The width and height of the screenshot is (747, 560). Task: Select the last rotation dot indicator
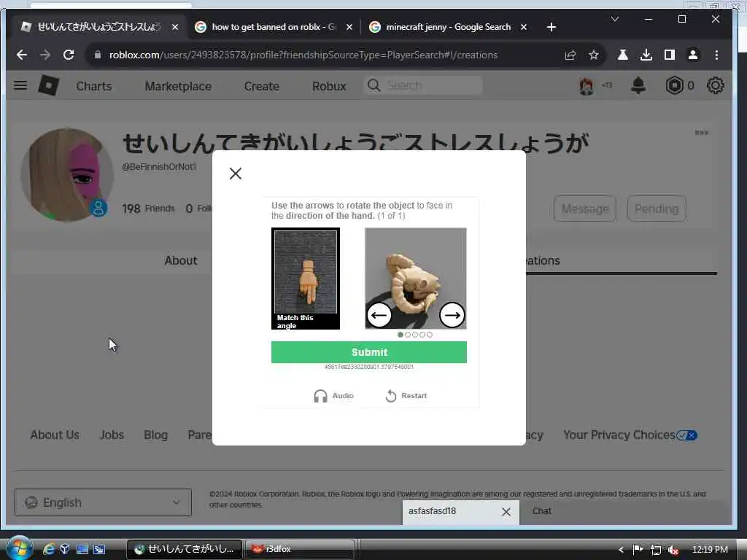[x=430, y=335]
